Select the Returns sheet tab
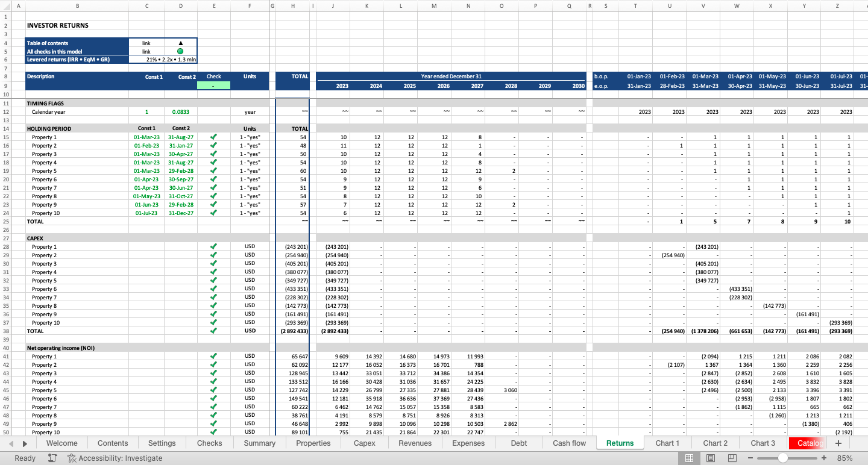 pyautogui.click(x=620, y=443)
